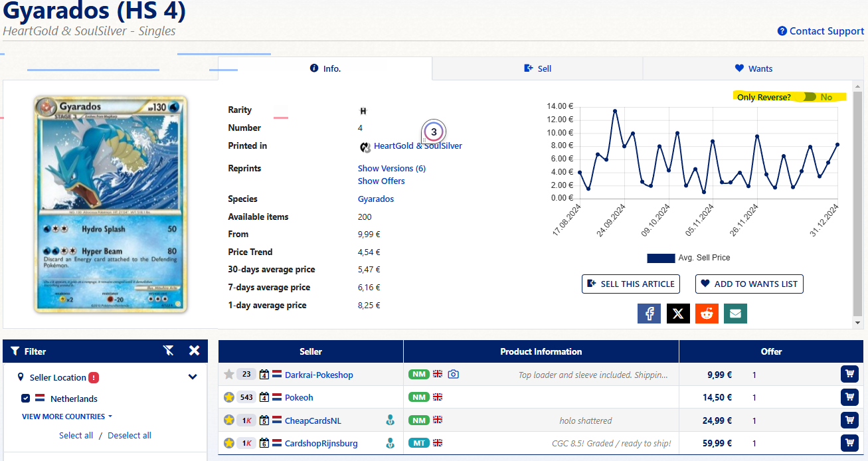The width and height of the screenshot is (868, 461).
Task: Share the card via email icon
Action: click(x=735, y=314)
